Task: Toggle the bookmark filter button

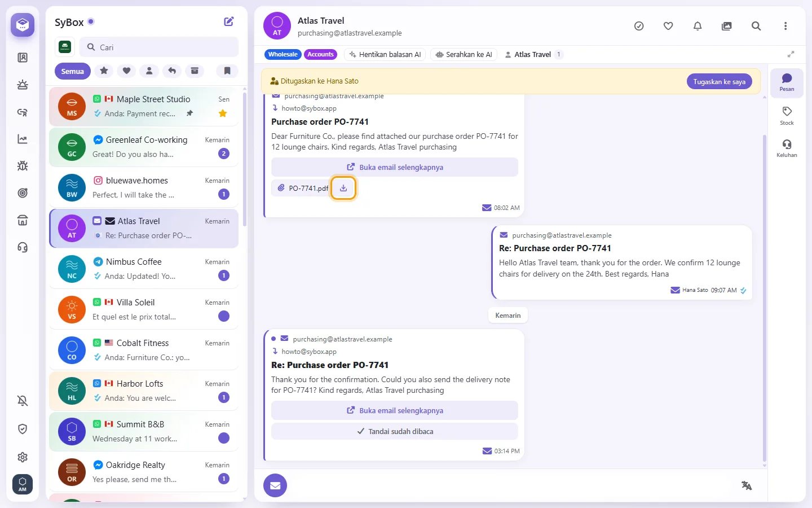Action: tap(227, 71)
